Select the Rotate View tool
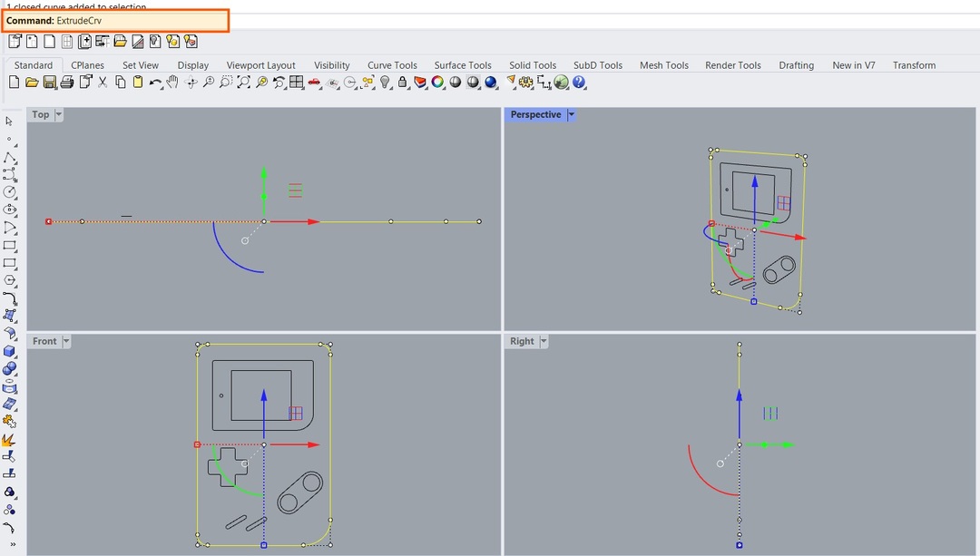 (x=191, y=82)
